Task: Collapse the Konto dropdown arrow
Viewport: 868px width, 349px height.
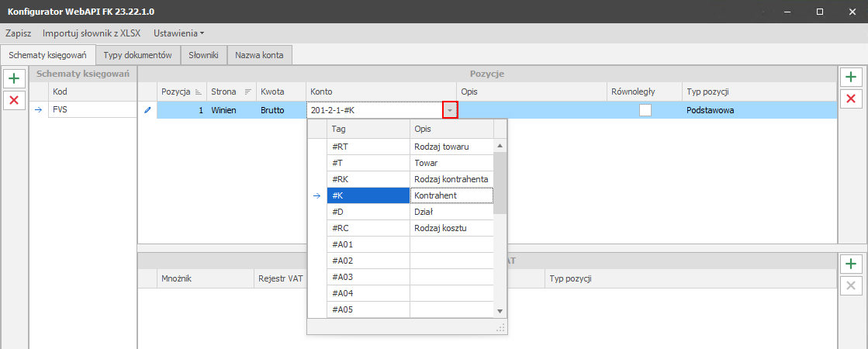Action: coord(450,110)
